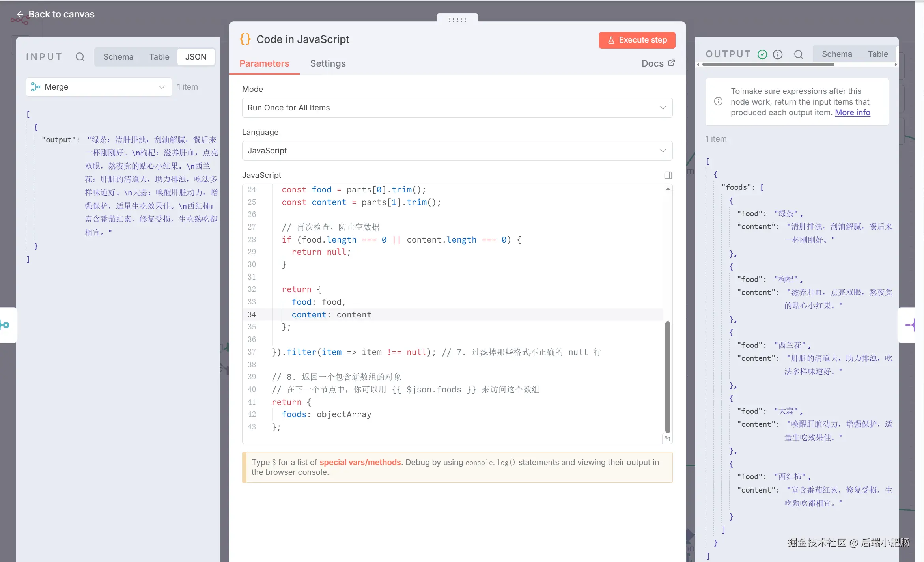This screenshot has height=562, width=924.
Task: Click the code editor vertical scrollbar
Action: coord(667,377)
